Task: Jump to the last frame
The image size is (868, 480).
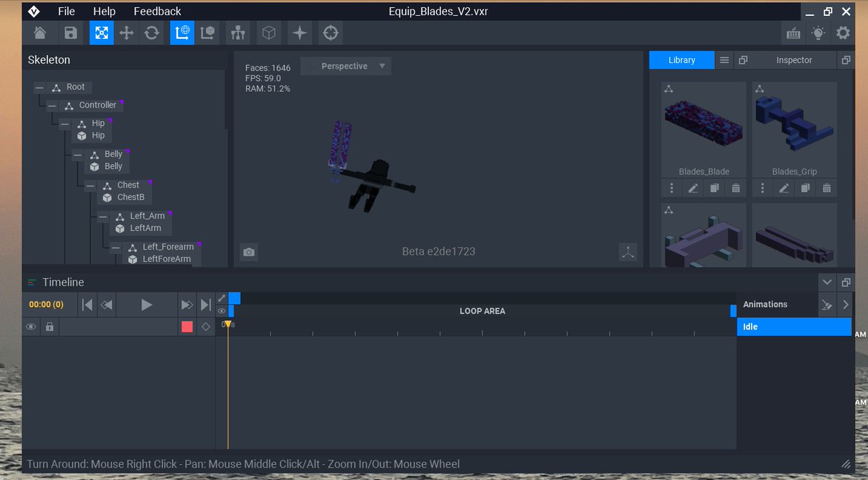Action: (206, 305)
